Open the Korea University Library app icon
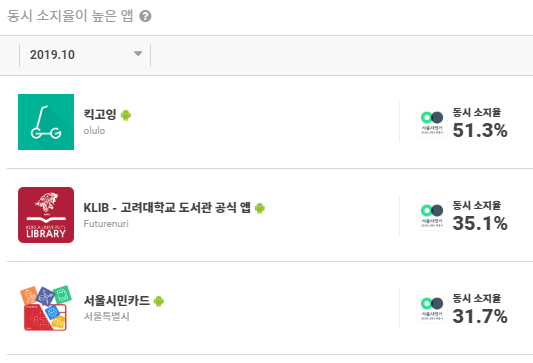533x363 pixels. click(46, 215)
